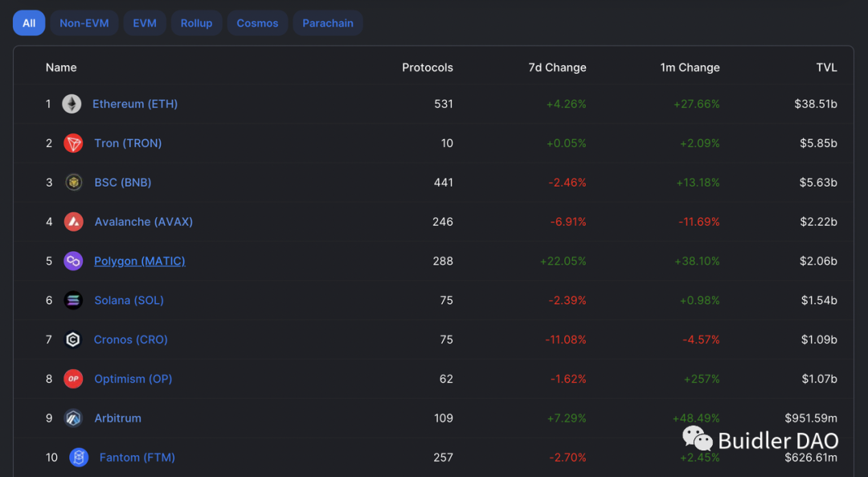
Task: Click BSC TVL value $5.63b
Action: (818, 183)
